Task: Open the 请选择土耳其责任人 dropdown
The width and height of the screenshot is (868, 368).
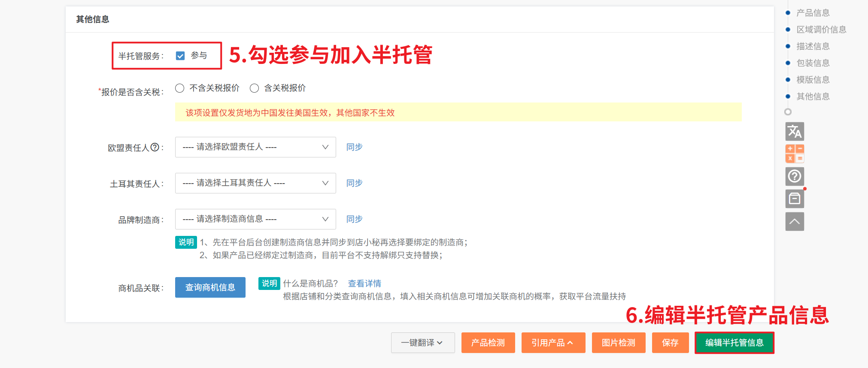Action: 255,183
